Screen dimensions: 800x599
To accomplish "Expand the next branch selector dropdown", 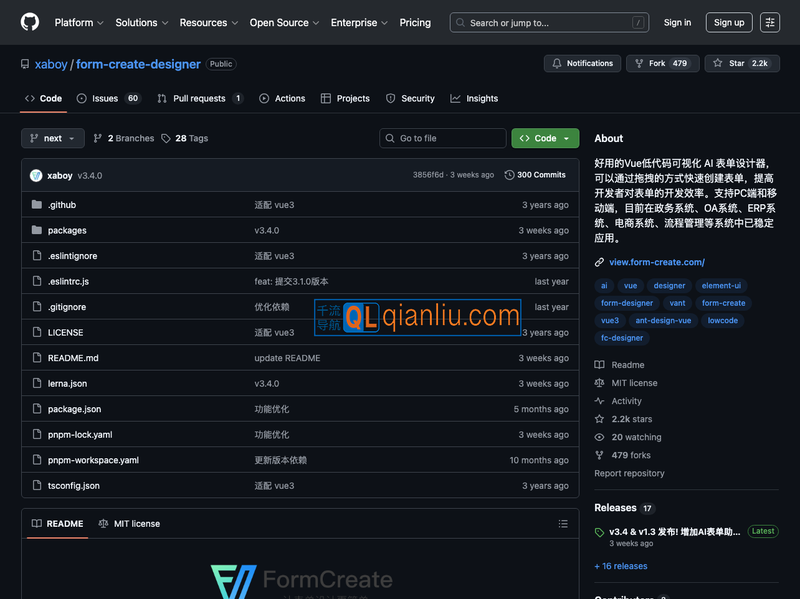I will 53,138.
